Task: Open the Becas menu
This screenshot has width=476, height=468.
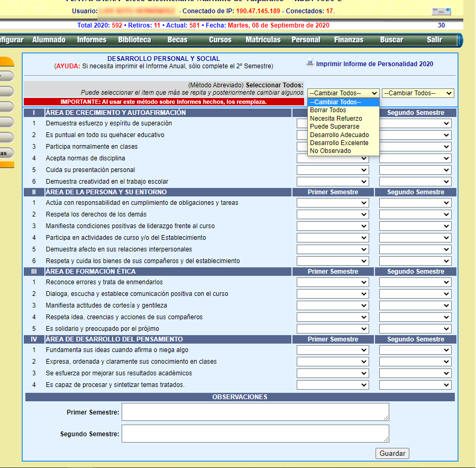Action: click(x=177, y=40)
